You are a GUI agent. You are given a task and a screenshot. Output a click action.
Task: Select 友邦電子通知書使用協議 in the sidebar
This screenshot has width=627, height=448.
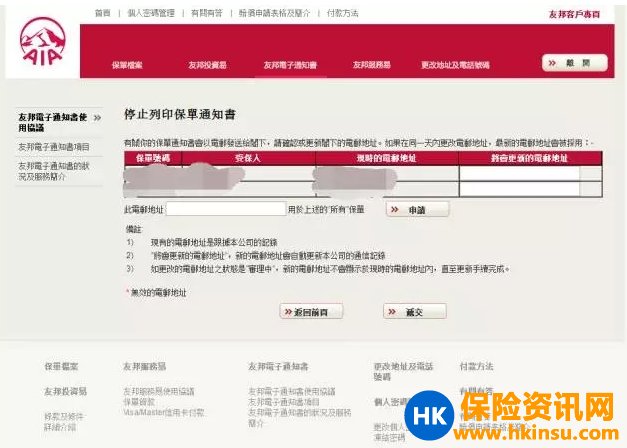point(59,123)
